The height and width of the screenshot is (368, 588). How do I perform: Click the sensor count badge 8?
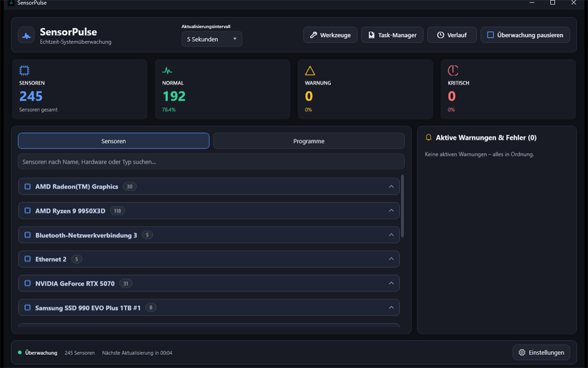coord(151,308)
